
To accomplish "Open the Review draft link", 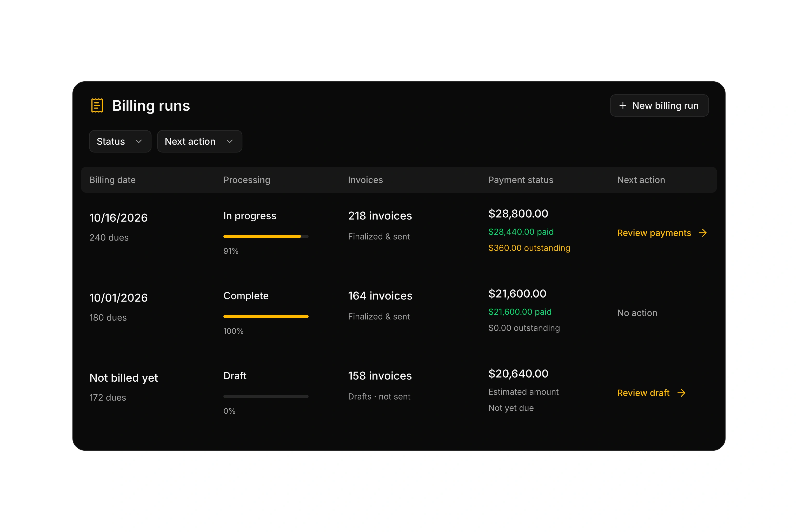I will point(651,393).
